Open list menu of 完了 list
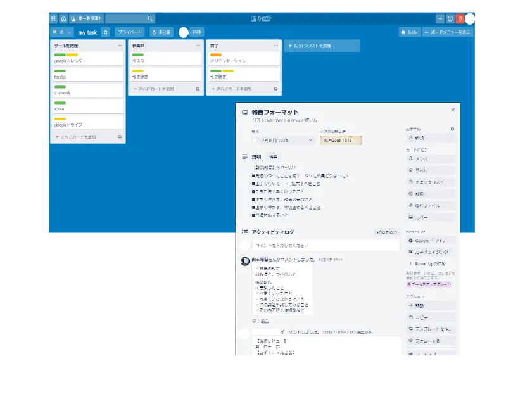 tap(276, 46)
